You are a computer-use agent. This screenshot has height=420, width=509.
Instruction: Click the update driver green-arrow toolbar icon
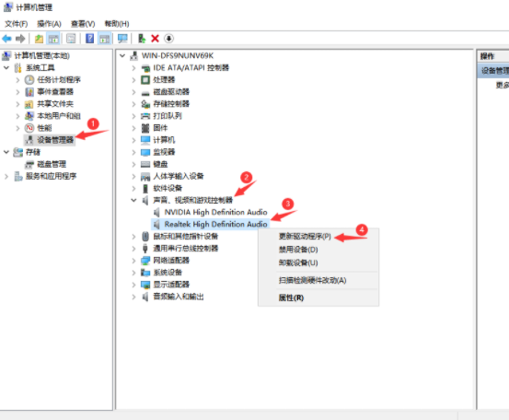(x=142, y=39)
